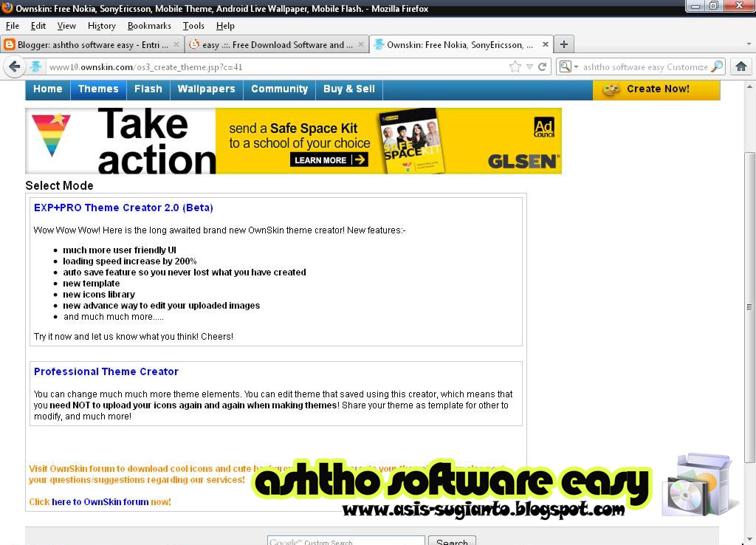Image resolution: width=756 pixels, height=545 pixels.
Task: Click inside the Google Custom Search field
Action: coord(346,541)
